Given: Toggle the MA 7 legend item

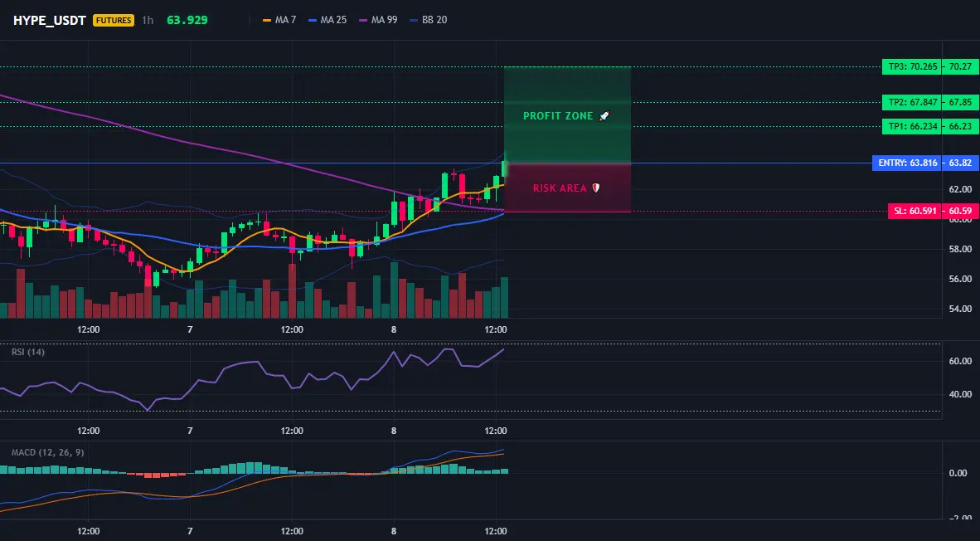Looking at the screenshot, I should (x=279, y=20).
